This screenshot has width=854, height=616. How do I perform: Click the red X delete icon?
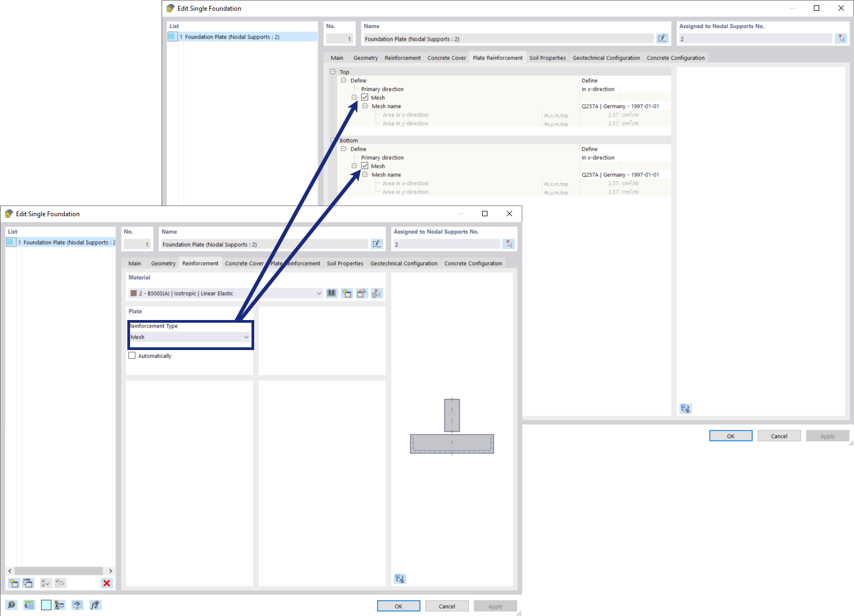pos(106,583)
